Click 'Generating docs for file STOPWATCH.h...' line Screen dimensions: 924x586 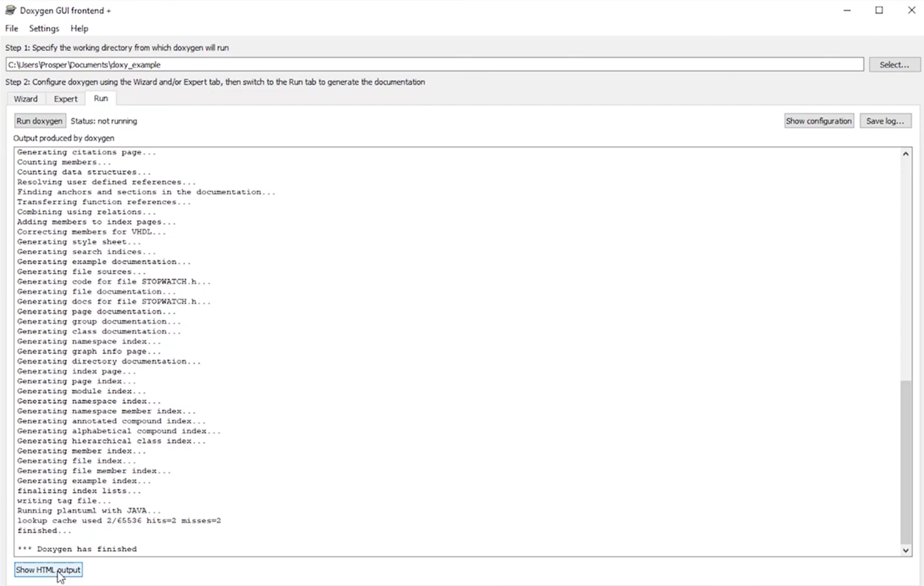[114, 302]
